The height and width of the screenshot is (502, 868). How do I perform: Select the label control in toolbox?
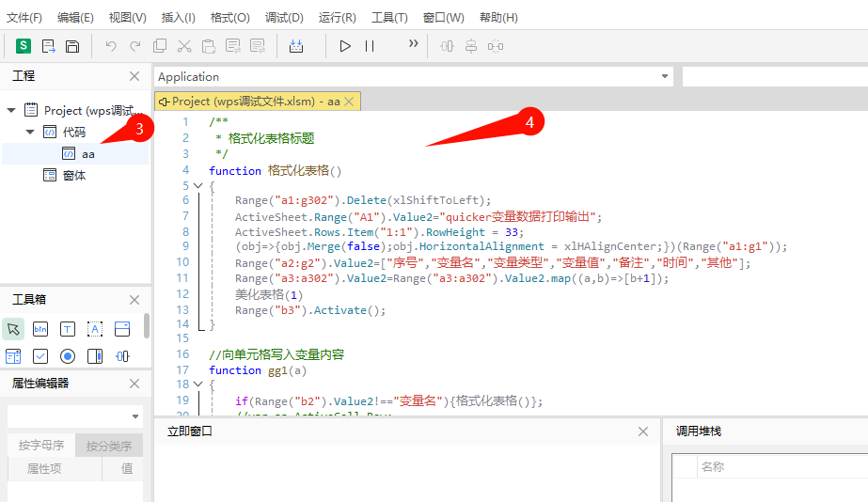(95, 329)
